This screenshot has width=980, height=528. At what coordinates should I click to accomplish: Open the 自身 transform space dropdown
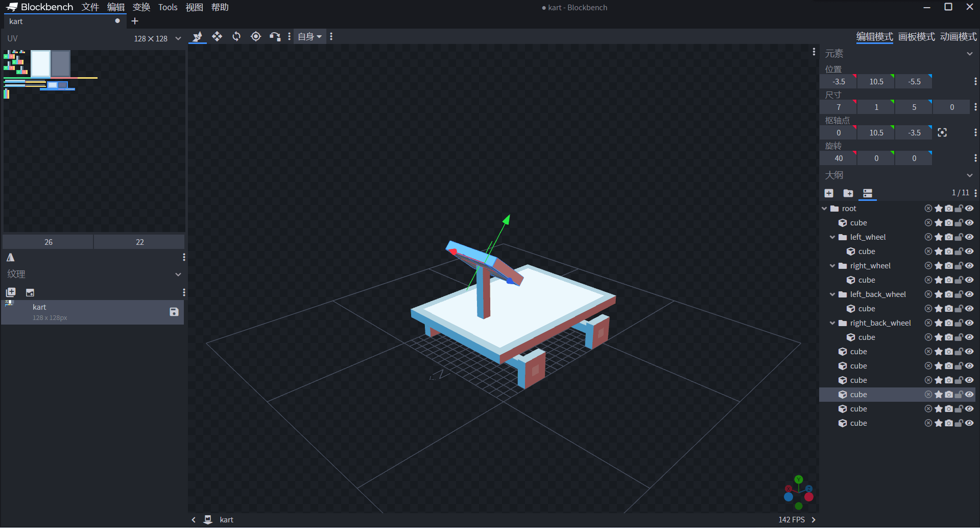[309, 36]
